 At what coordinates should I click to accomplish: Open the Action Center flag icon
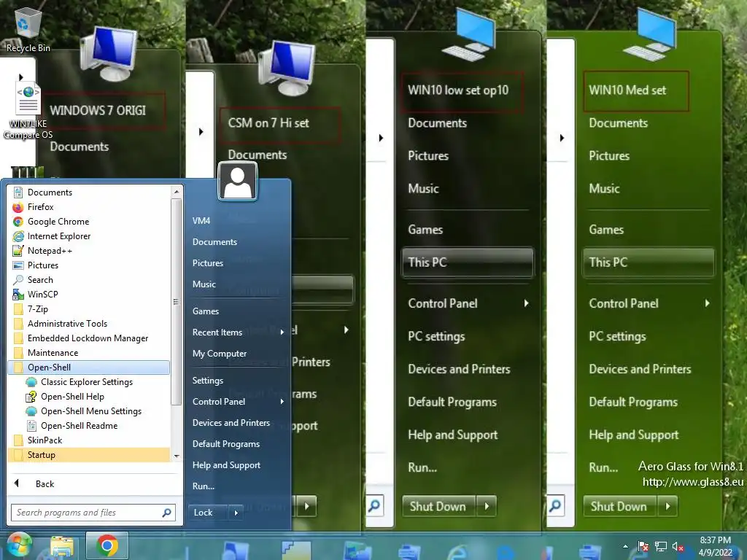[643, 546]
